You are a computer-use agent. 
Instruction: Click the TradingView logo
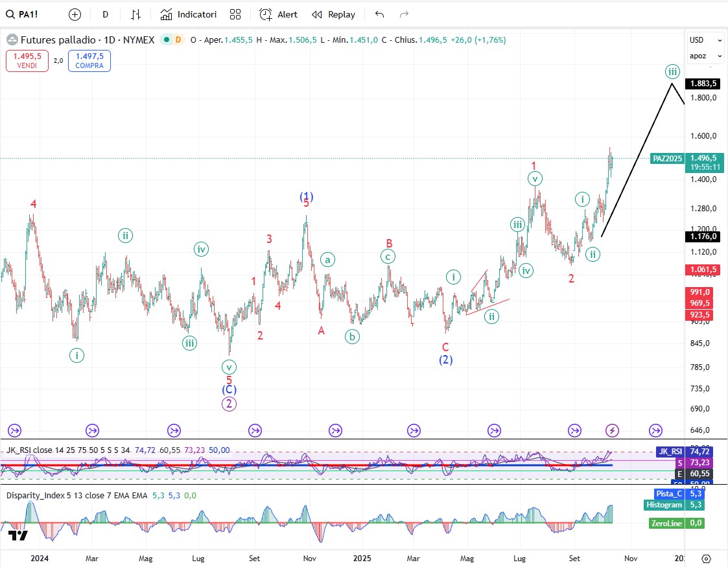[x=18, y=535]
